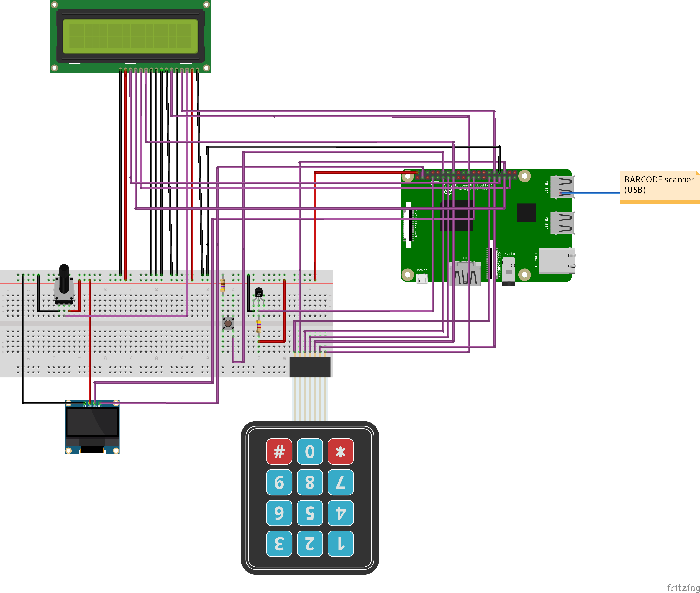Select the green 16x2 LCD display

click(x=130, y=36)
